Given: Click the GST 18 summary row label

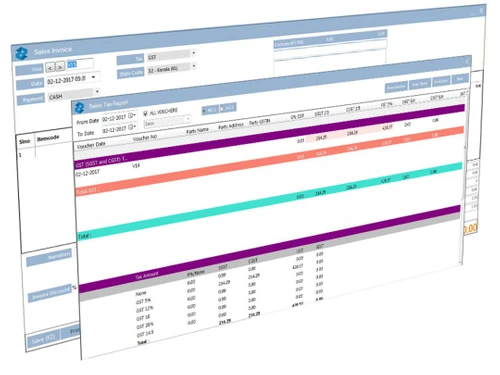Looking at the screenshot, I should pyautogui.click(x=143, y=318).
